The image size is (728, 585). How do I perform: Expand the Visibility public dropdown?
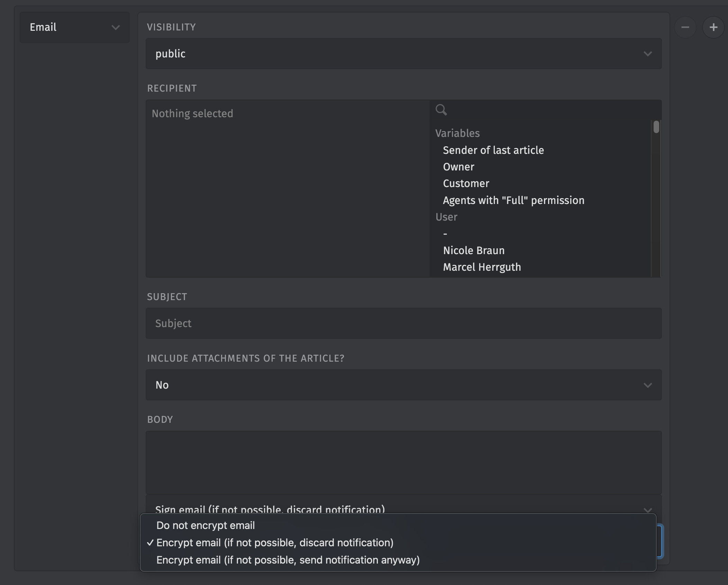(x=403, y=54)
